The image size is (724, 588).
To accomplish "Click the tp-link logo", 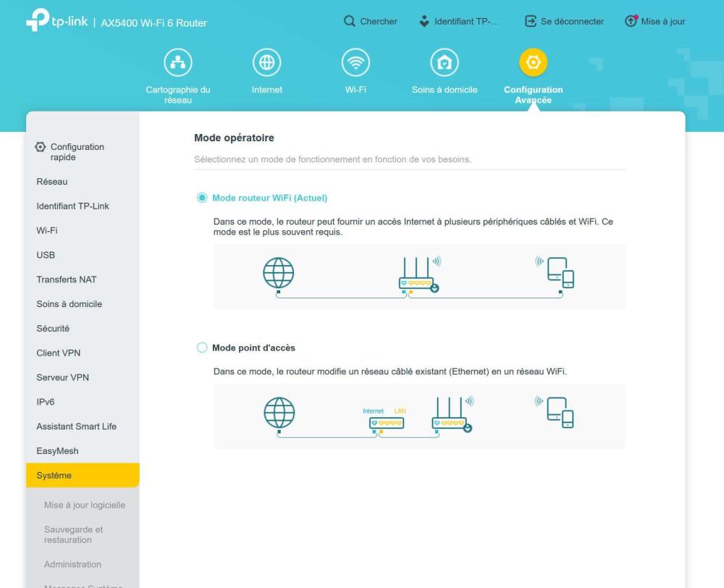I will click(x=56, y=20).
